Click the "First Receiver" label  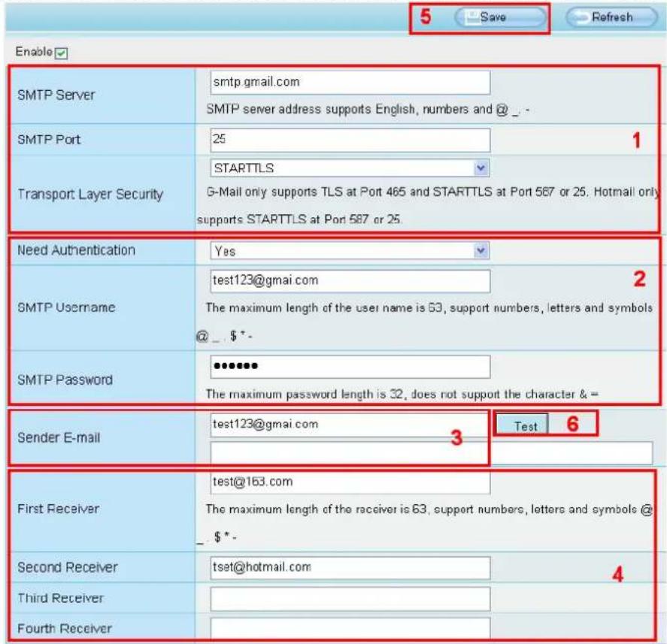(58, 509)
